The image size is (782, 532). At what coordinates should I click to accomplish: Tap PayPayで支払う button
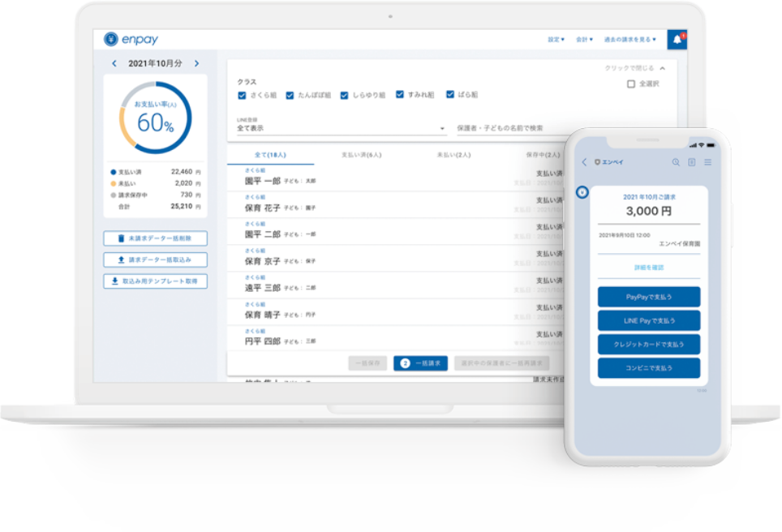coord(648,297)
